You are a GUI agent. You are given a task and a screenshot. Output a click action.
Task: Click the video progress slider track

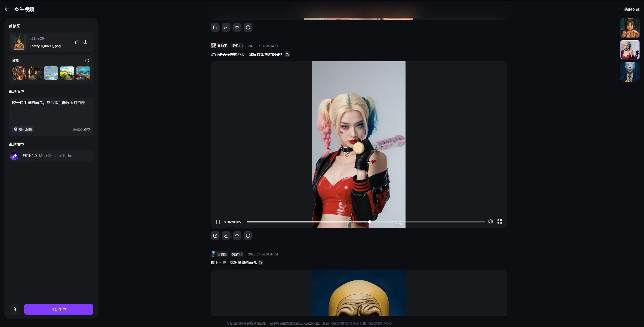click(x=428, y=222)
